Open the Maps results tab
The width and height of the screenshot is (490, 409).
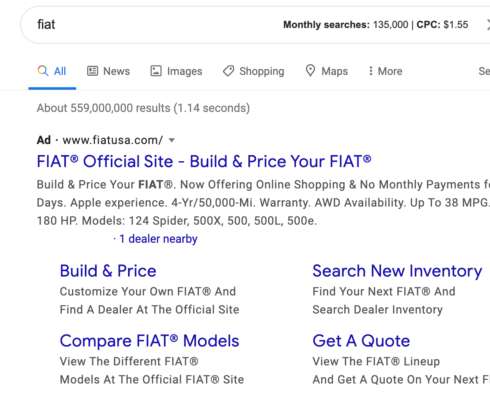coord(327,71)
